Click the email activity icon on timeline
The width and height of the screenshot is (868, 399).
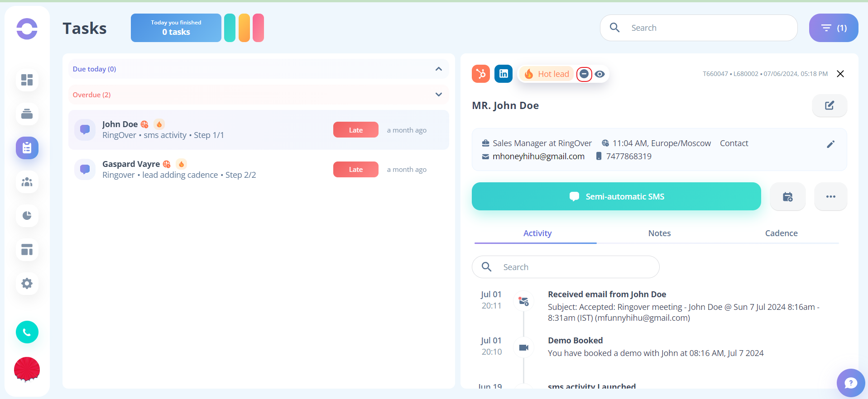coord(524,301)
